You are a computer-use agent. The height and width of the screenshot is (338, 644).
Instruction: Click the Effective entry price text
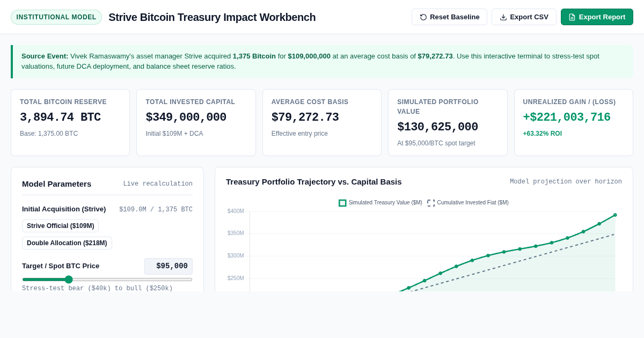(299, 134)
